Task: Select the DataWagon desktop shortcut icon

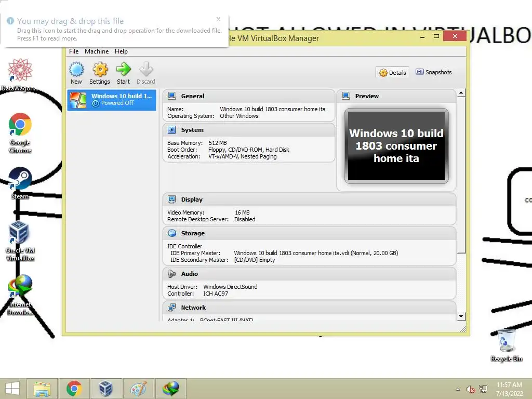Action: (x=20, y=75)
